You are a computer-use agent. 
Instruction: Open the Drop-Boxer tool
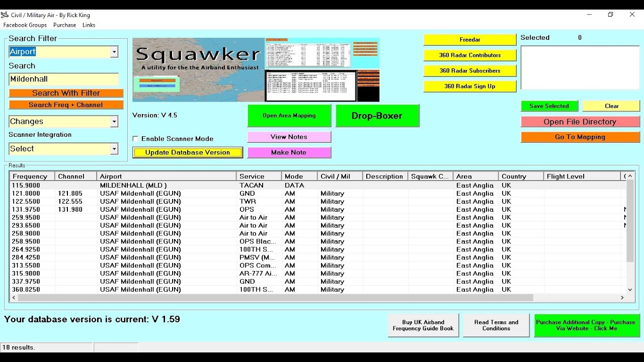tap(377, 116)
